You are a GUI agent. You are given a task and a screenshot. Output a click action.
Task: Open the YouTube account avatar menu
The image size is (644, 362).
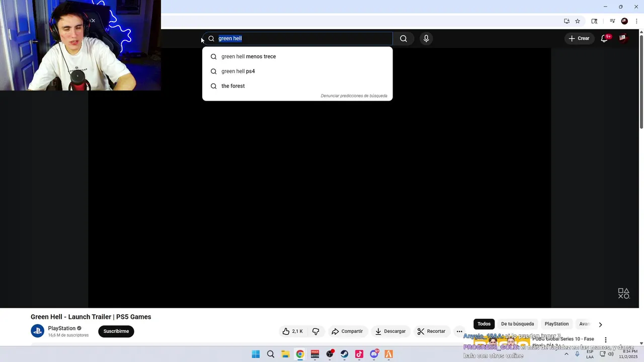pos(623,38)
